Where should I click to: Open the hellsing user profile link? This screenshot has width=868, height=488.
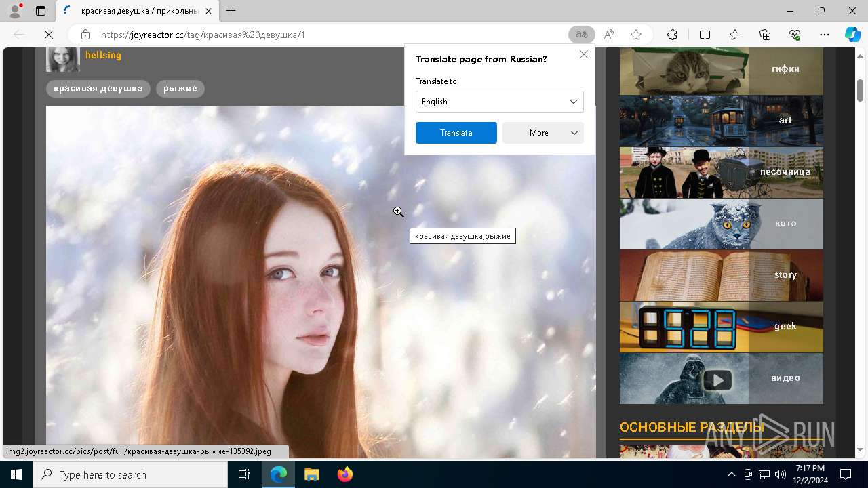pyautogui.click(x=103, y=55)
